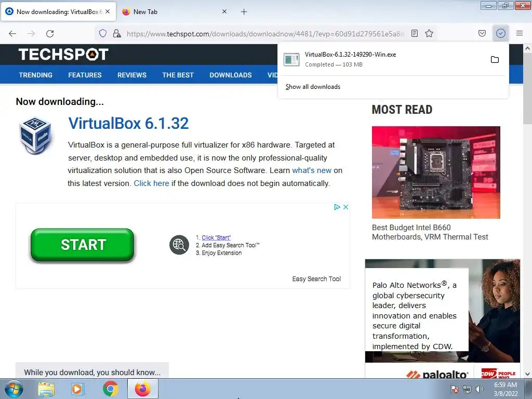Screen dimensions: 532x399
Task: Reload the page with the refresh icon
Action: pyautogui.click(x=50, y=33)
